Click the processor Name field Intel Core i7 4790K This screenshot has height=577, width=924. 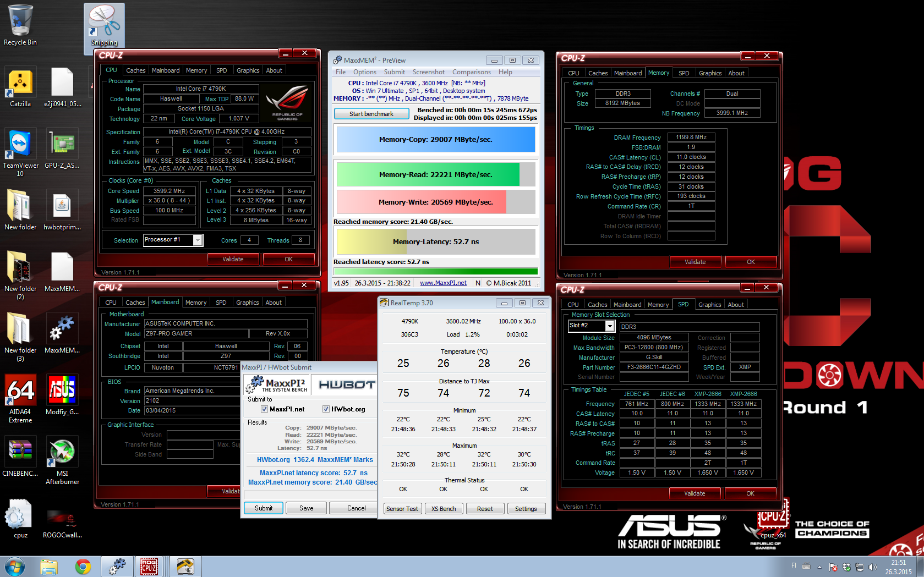click(201, 89)
